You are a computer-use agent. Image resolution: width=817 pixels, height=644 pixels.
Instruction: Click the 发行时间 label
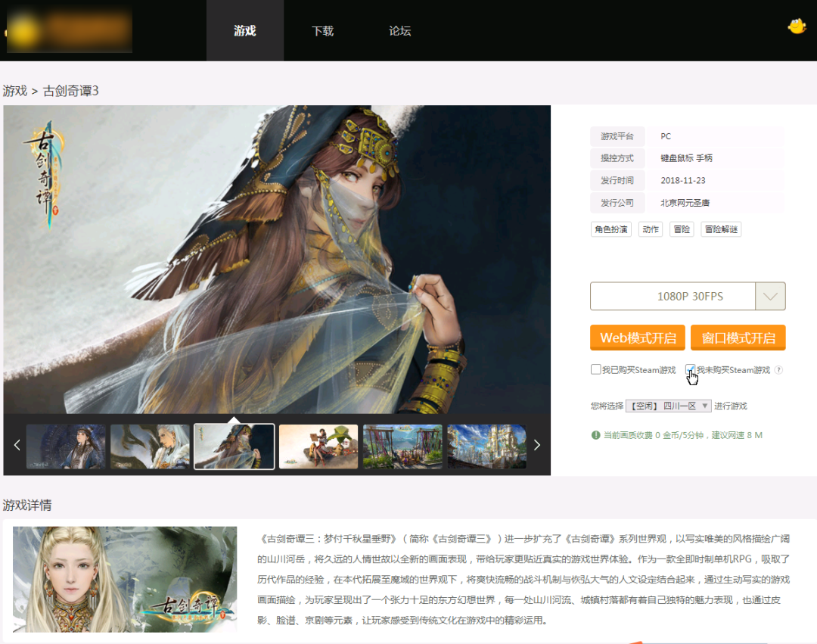[617, 181]
